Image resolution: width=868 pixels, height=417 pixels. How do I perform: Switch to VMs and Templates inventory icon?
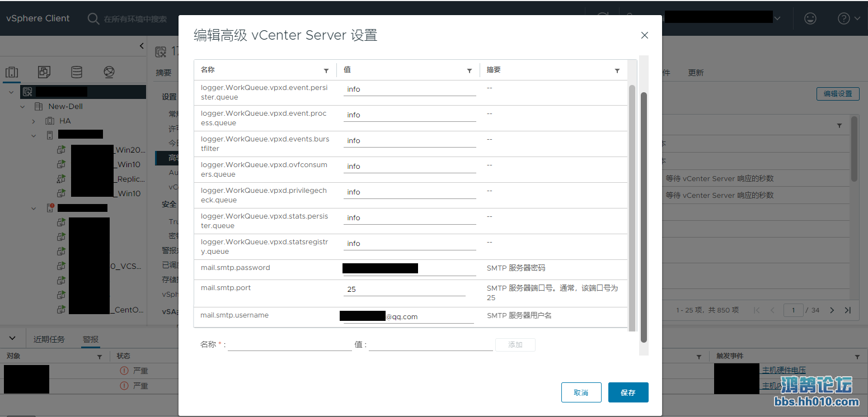tap(44, 72)
